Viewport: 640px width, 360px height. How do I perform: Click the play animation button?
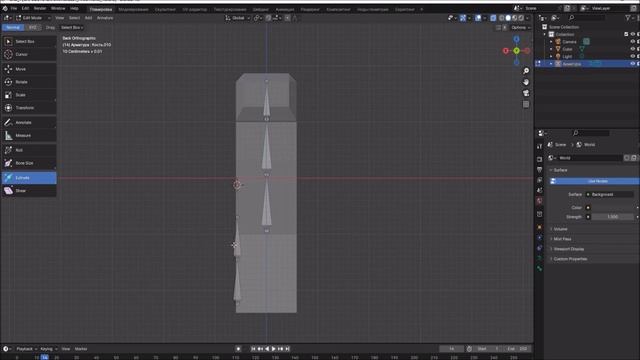pos(273,349)
